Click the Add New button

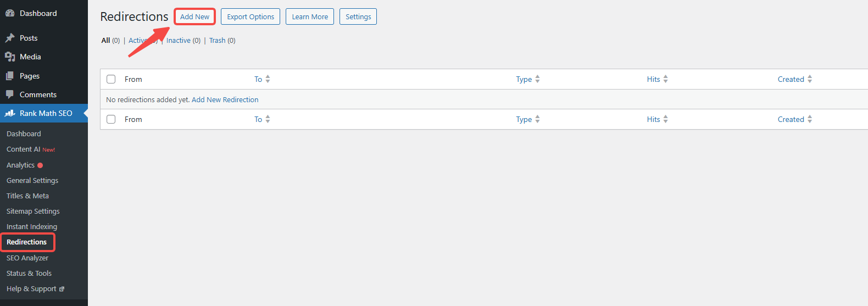(x=194, y=16)
